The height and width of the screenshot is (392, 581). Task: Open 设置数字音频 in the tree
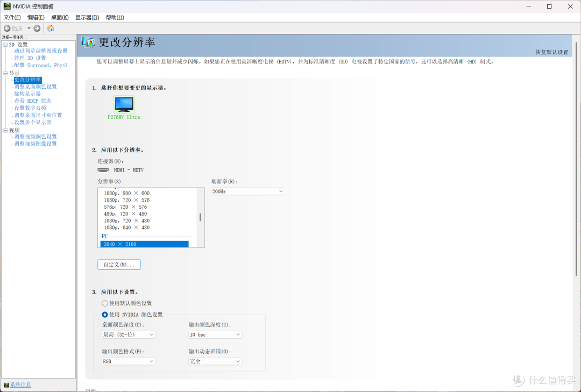[30, 108]
